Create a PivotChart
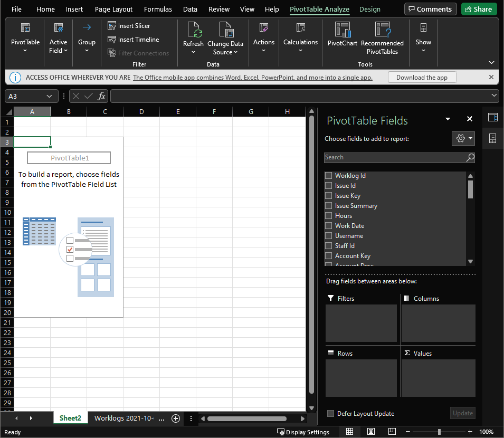Screen dimensions: 504x438 pyautogui.click(x=342, y=36)
